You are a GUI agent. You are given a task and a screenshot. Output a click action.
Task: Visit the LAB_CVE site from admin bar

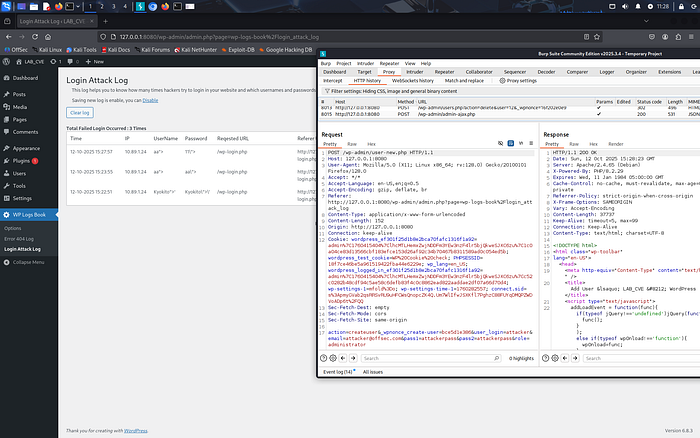(30, 62)
